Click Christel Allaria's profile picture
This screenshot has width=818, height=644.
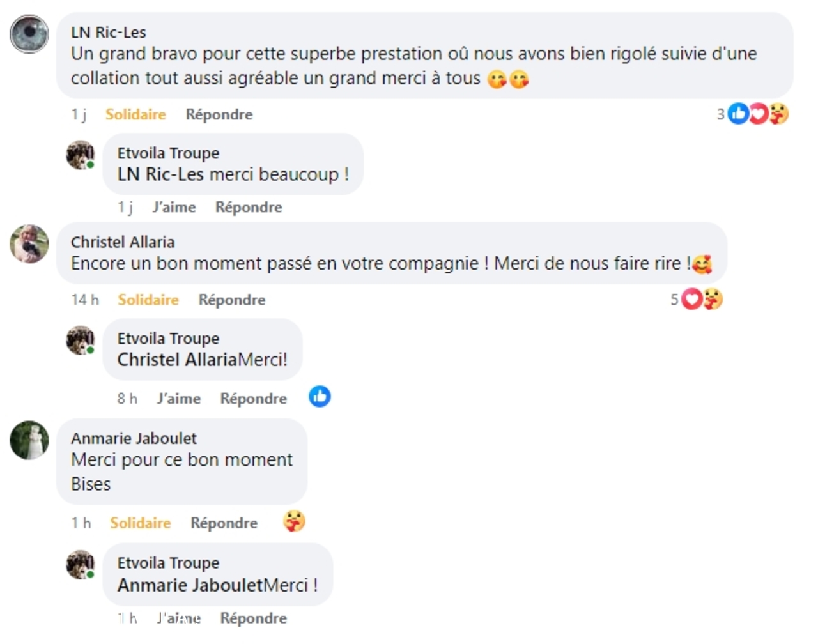pyautogui.click(x=29, y=243)
